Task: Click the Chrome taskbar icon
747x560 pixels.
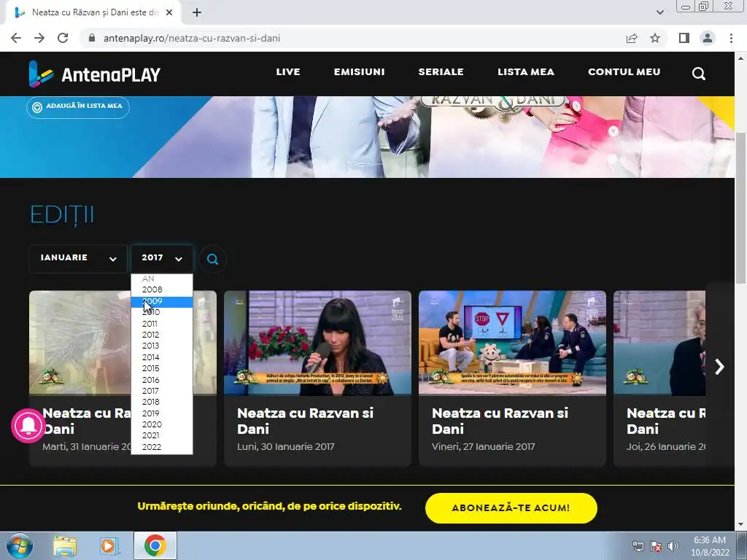Action: pos(155,545)
